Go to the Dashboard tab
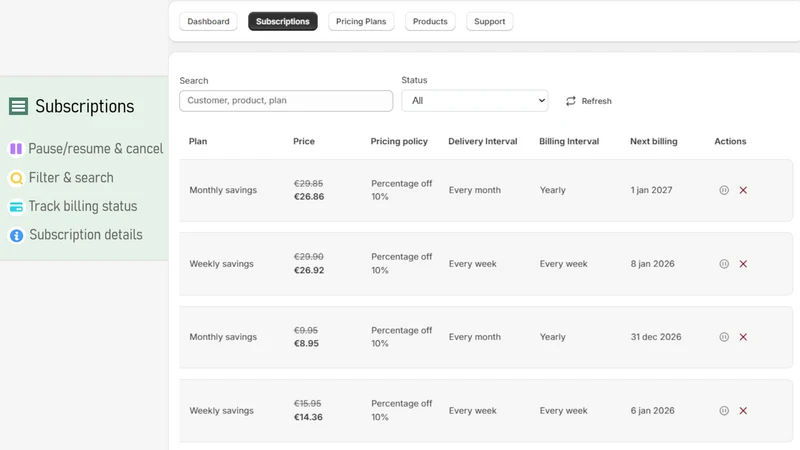 (208, 21)
